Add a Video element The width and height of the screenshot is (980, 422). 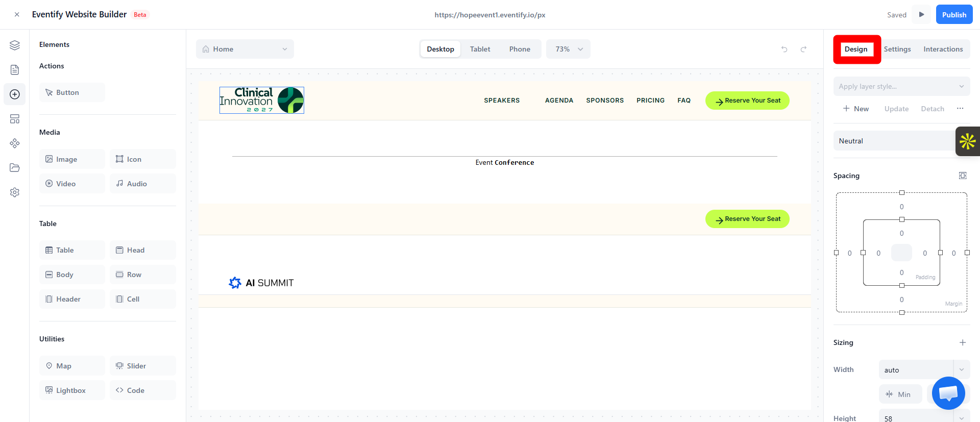point(72,184)
